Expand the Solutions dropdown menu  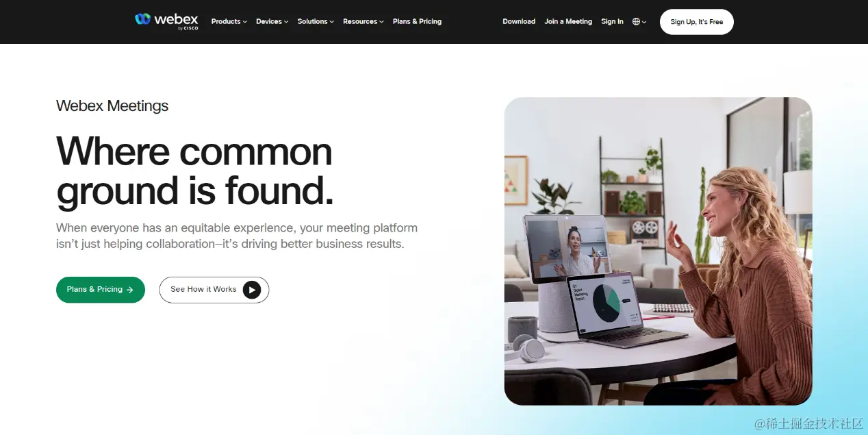coord(316,22)
